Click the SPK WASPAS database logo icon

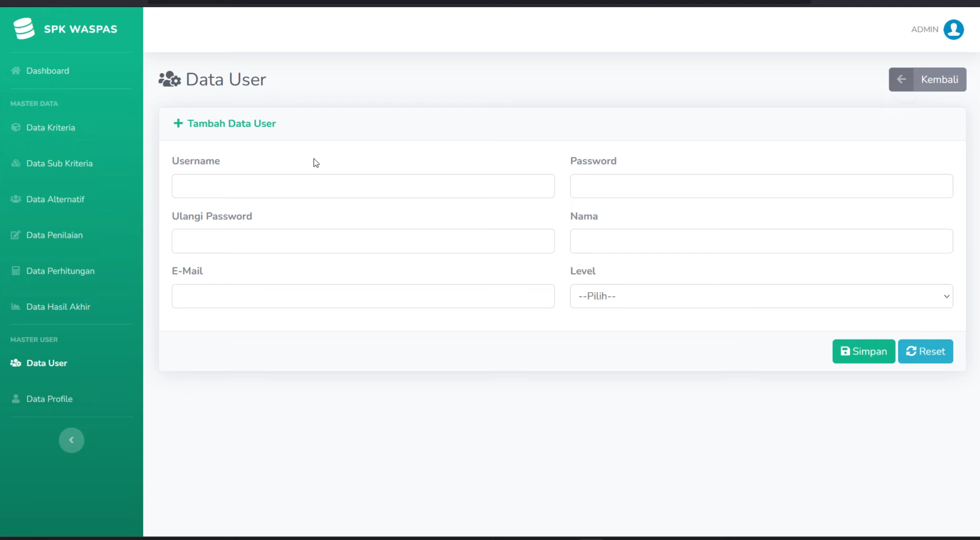point(24,28)
